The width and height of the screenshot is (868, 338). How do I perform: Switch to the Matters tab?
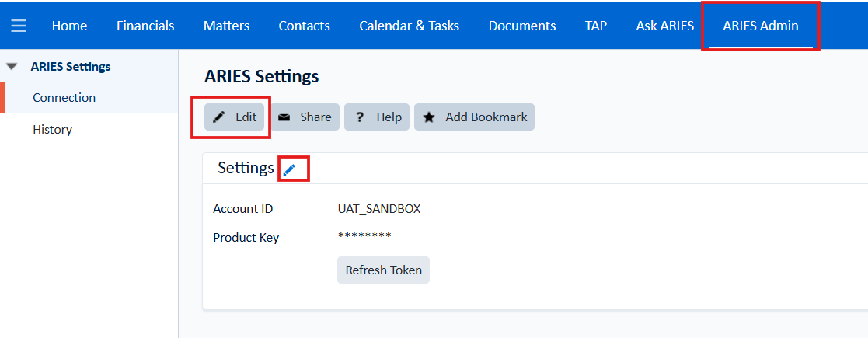click(x=226, y=26)
